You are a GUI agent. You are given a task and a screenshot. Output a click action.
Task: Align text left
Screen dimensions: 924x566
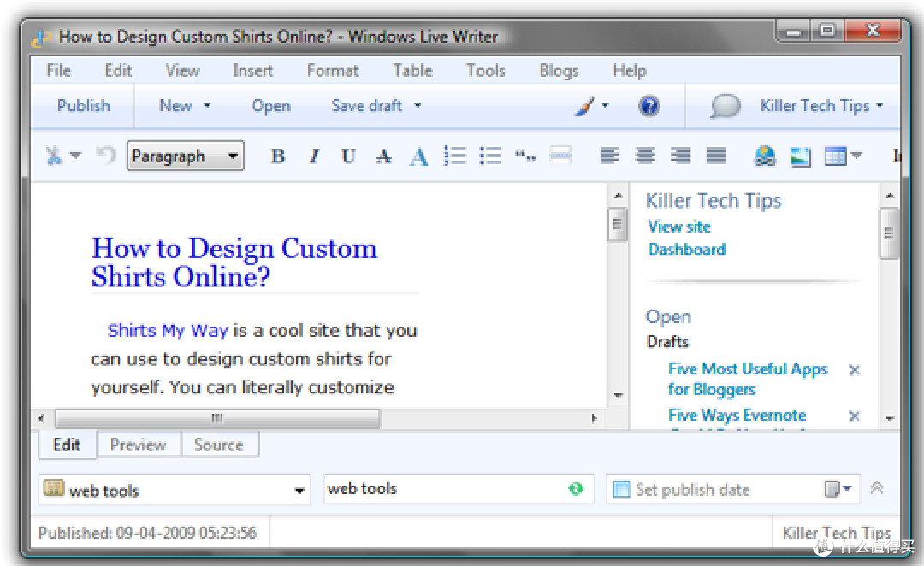[x=609, y=156]
